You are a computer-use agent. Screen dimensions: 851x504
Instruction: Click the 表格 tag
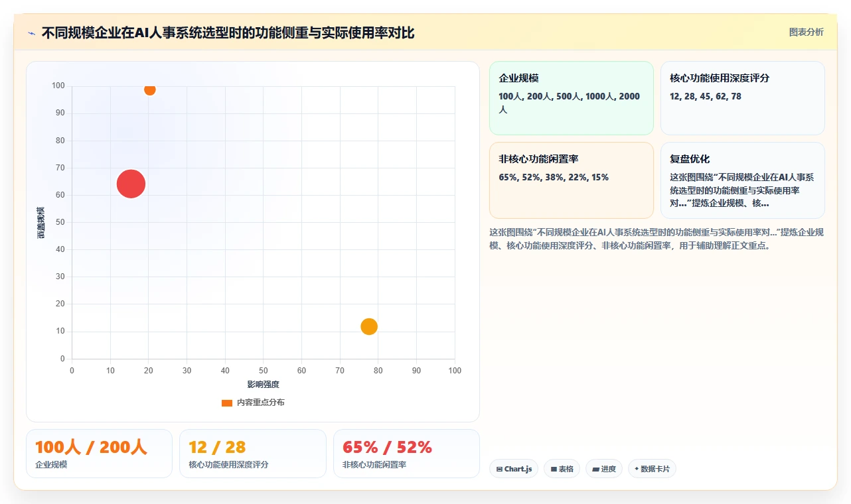pos(562,469)
